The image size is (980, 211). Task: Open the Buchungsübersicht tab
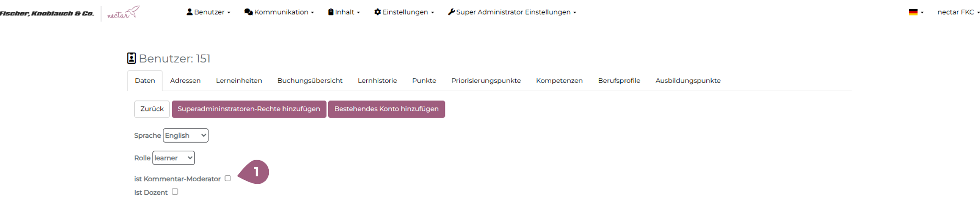click(310, 81)
